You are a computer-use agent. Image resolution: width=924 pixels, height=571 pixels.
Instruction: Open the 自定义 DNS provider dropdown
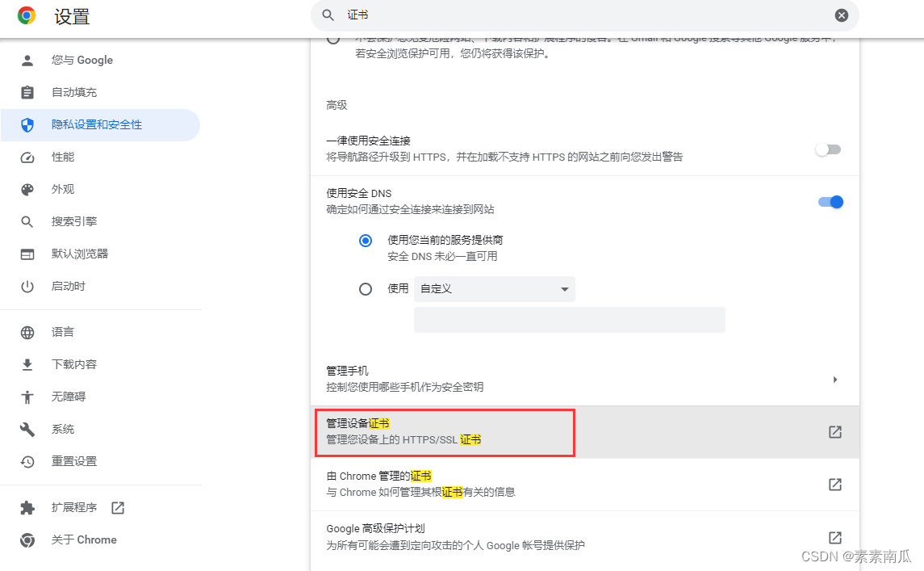click(495, 289)
